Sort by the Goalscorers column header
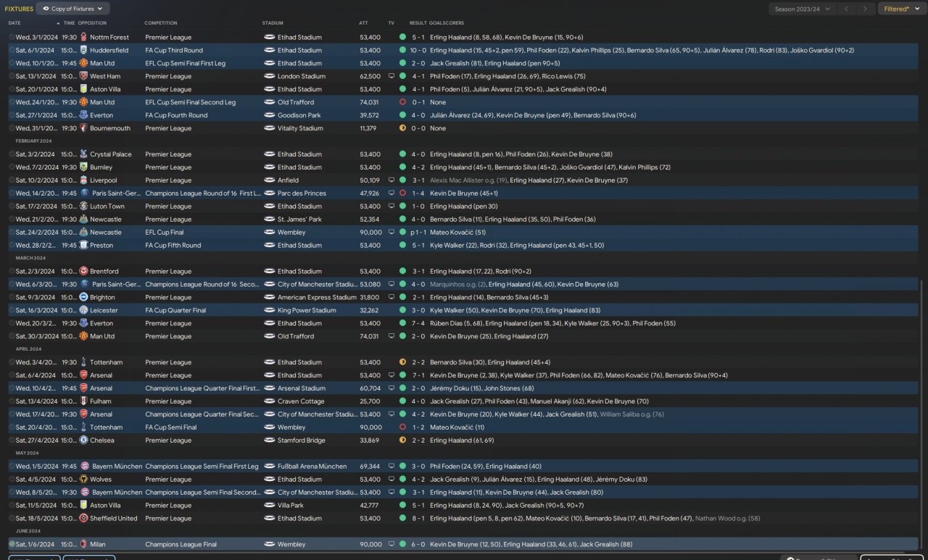This screenshot has width=928, height=560. [x=447, y=23]
